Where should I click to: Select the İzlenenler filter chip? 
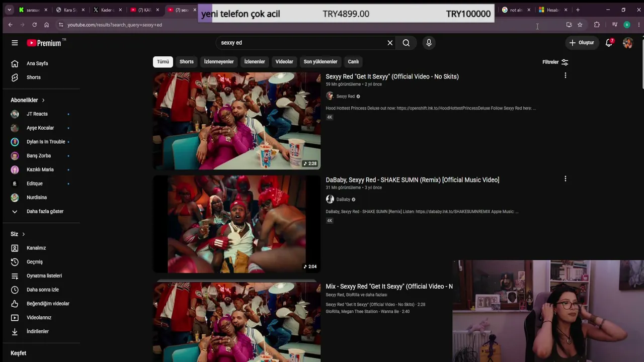pyautogui.click(x=255, y=62)
